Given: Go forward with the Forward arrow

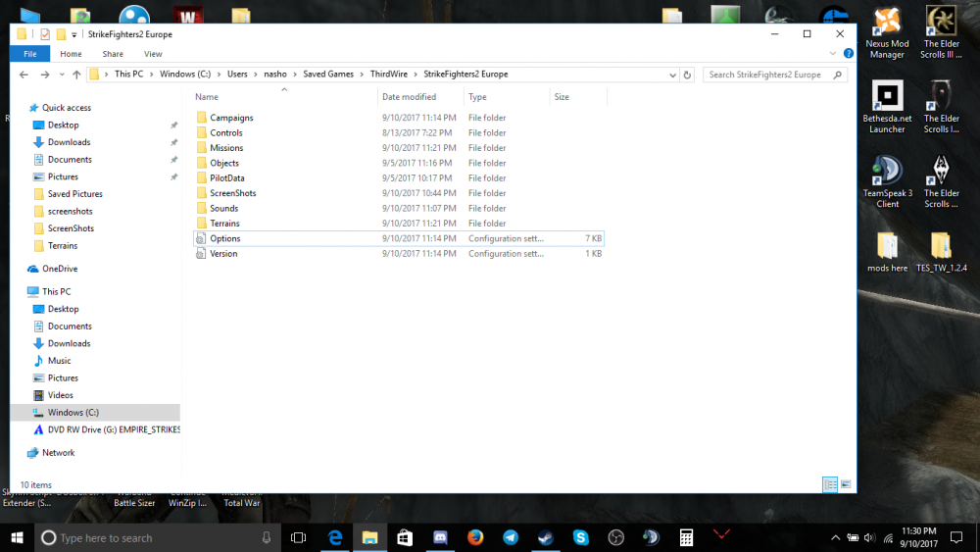Looking at the screenshot, I should click(44, 75).
